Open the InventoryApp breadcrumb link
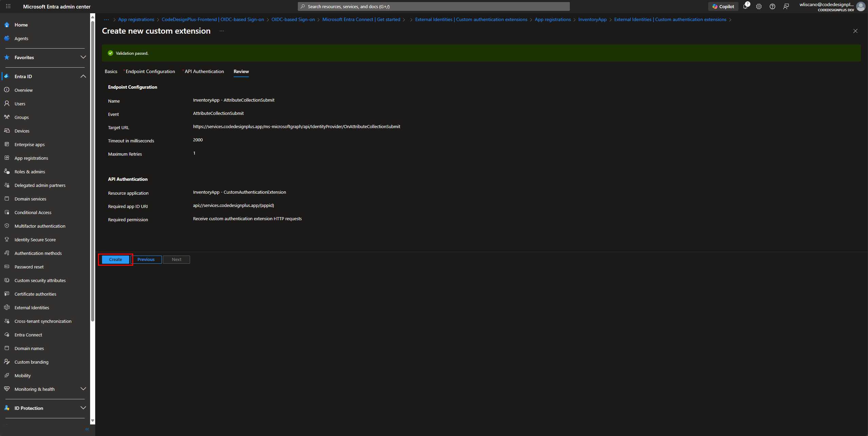The width and height of the screenshot is (868, 436). coord(592,19)
